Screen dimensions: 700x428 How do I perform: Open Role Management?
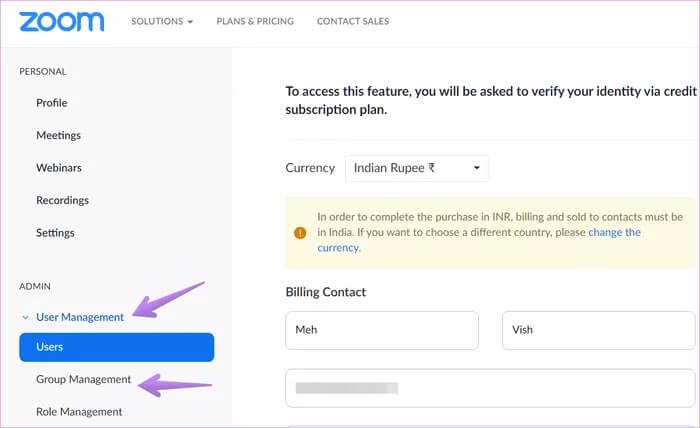click(79, 411)
